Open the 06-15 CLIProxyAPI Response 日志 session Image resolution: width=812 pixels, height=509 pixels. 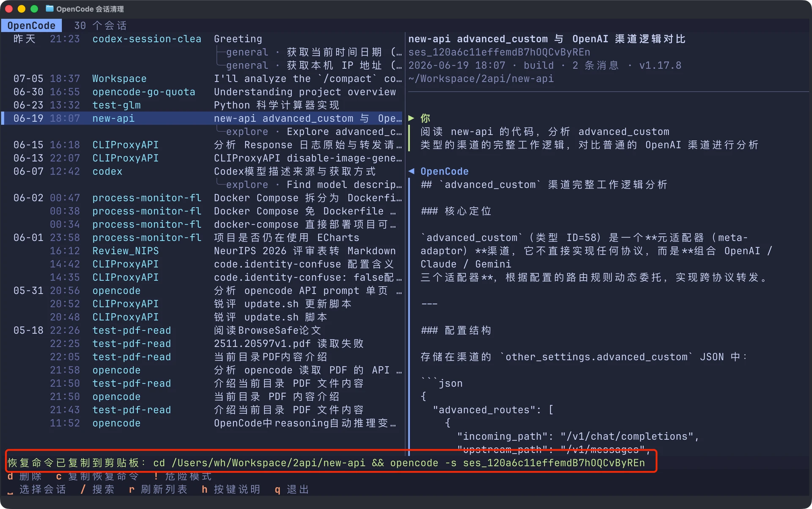click(x=202, y=145)
